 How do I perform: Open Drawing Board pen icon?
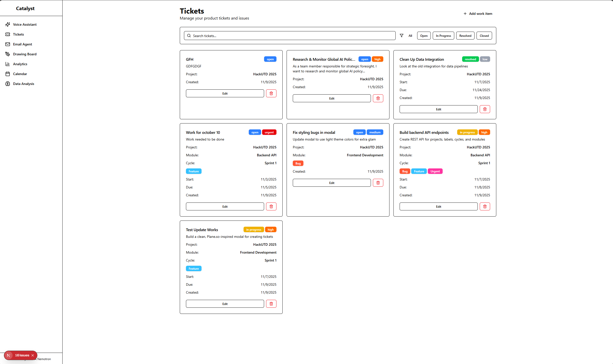coord(8,54)
